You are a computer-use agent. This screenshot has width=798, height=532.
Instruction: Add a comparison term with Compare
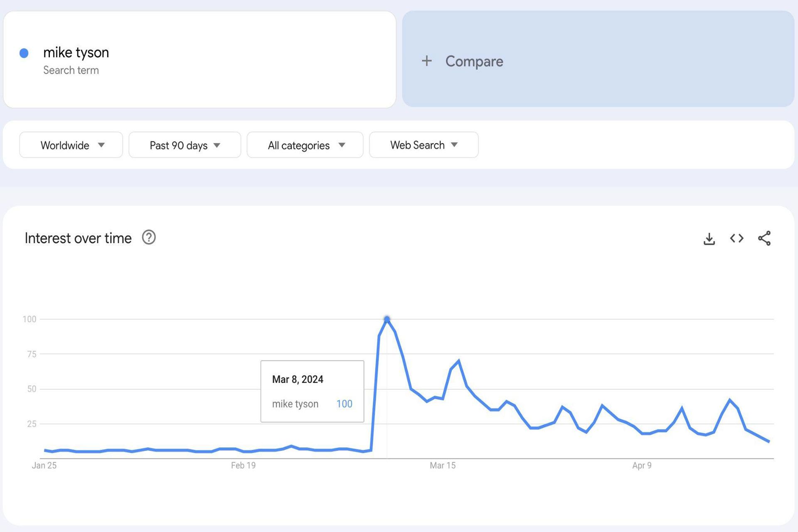598,59
